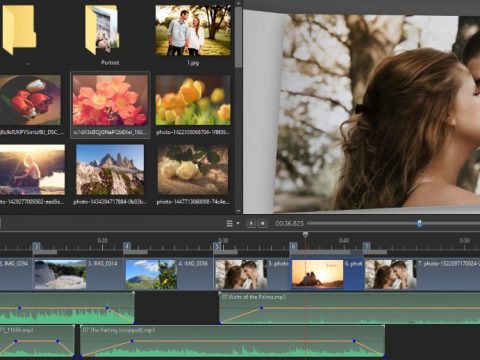Click the 0:50 mark on the ruler

[464, 240]
